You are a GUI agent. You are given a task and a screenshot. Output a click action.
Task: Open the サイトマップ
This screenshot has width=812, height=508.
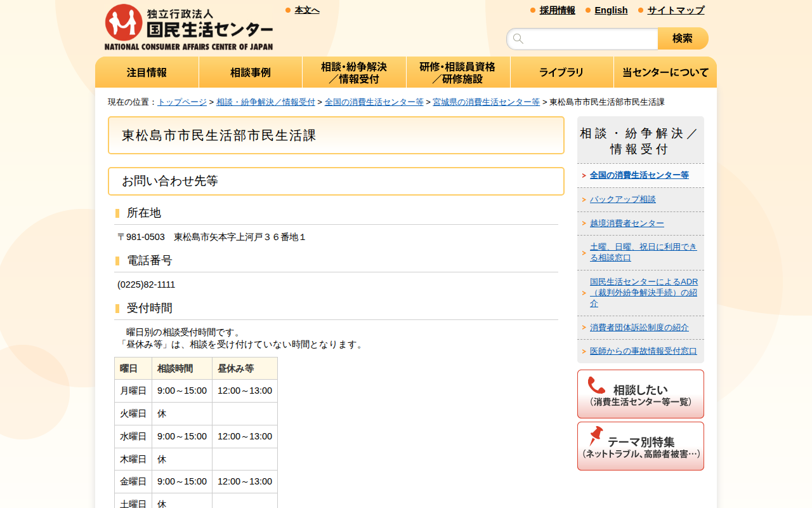[x=674, y=10]
